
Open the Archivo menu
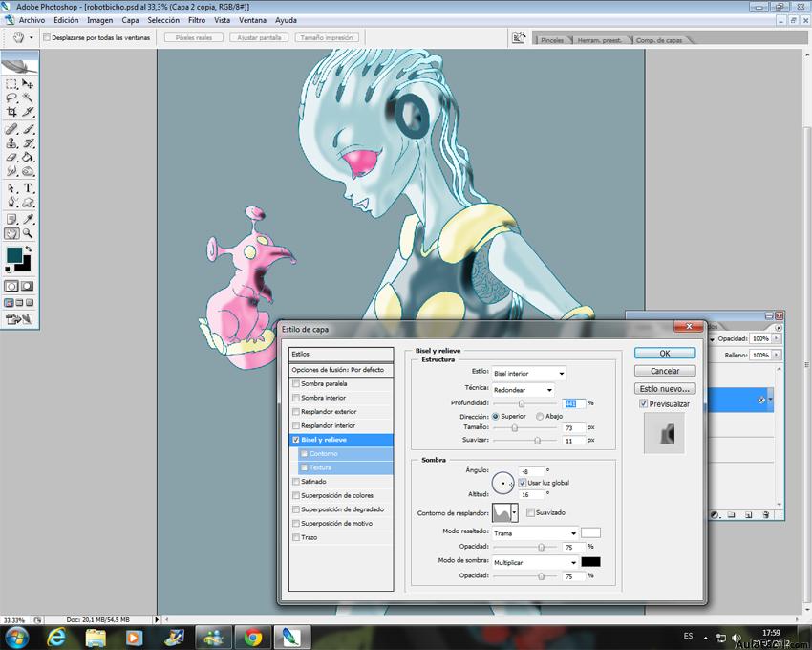(32, 20)
